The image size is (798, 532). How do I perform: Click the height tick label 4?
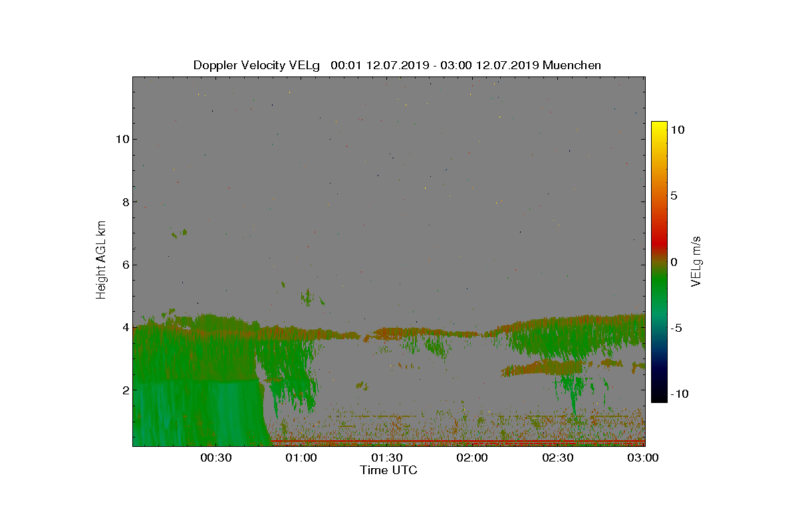coord(124,327)
